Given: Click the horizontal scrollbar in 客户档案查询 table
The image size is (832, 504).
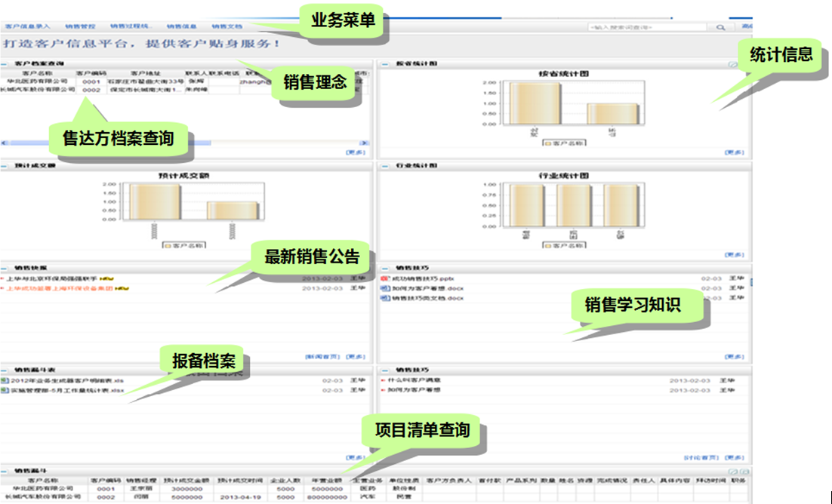Looking at the screenshot, I should (151, 142).
